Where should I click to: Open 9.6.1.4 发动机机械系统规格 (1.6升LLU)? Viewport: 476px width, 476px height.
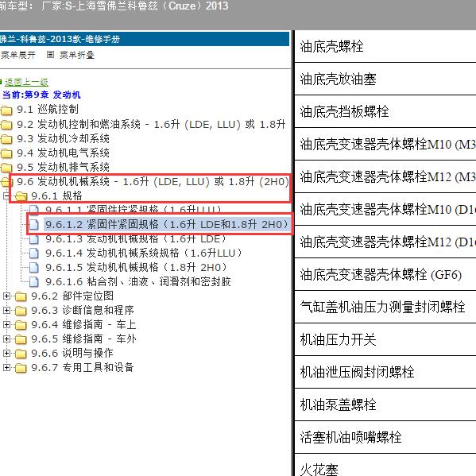pyautogui.click(x=143, y=253)
